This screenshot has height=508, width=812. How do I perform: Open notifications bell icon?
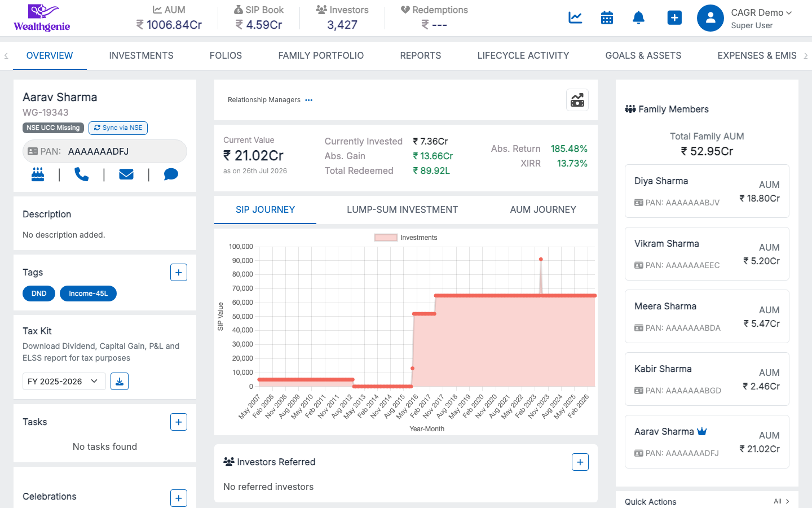click(638, 17)
